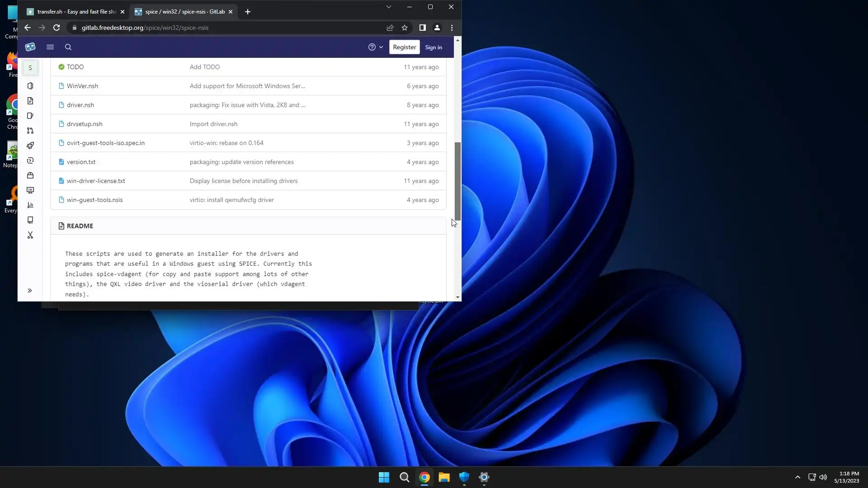This screenshot has height=488, width=868.
Task: Open the Chrome tab search dropdown
Action: click(388, 7)
